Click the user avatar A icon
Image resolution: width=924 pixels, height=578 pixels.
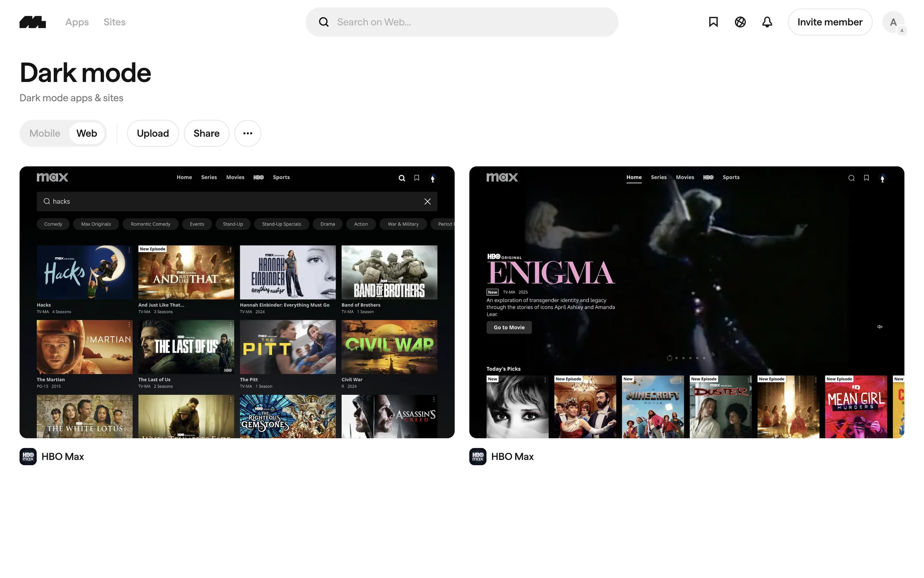(x=893, y=22)
